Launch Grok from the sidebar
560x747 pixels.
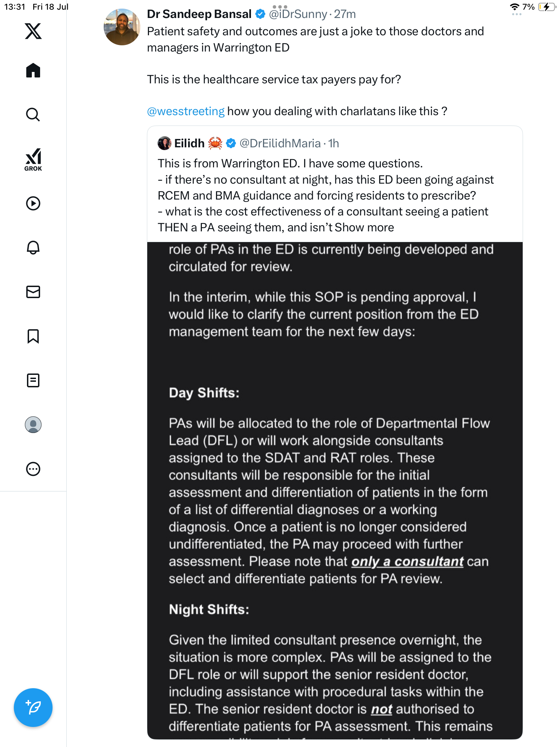(x=33, y=160)
